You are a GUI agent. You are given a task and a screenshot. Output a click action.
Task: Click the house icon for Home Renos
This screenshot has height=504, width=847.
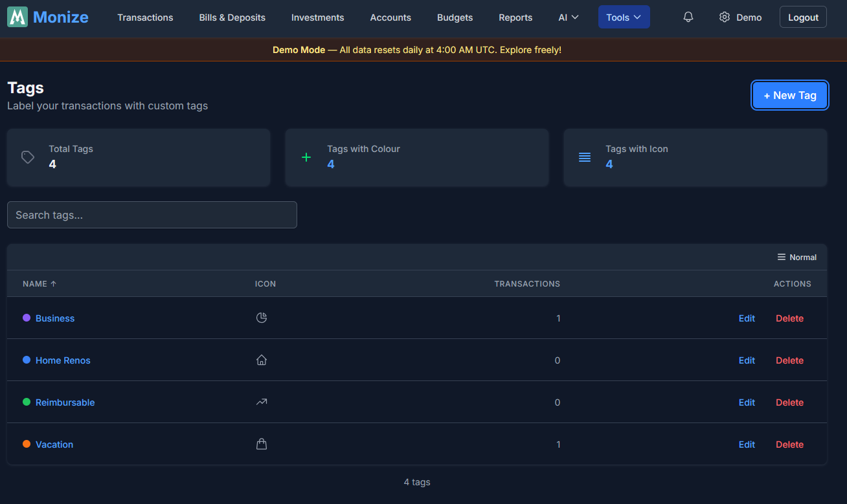(x=262, y=360)
